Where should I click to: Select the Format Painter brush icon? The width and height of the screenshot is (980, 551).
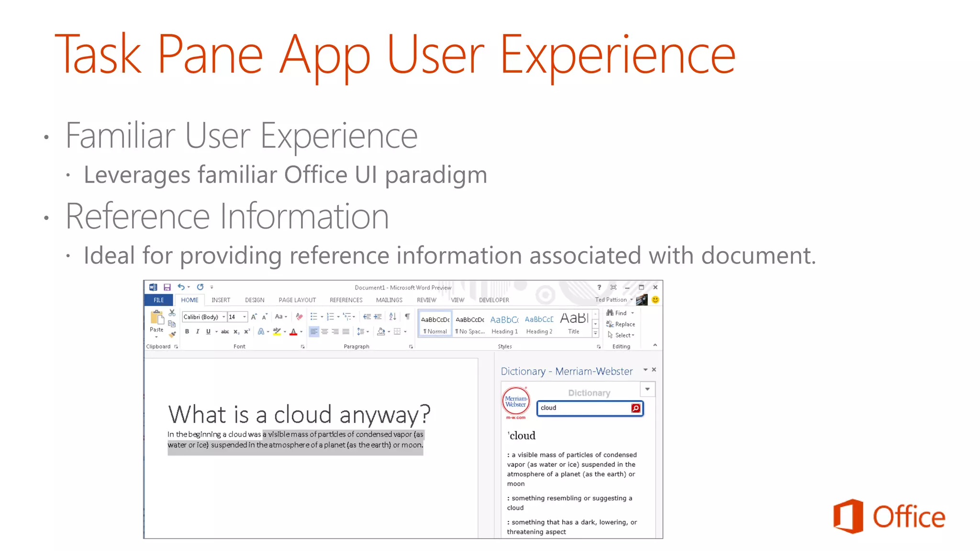[172, 334]
